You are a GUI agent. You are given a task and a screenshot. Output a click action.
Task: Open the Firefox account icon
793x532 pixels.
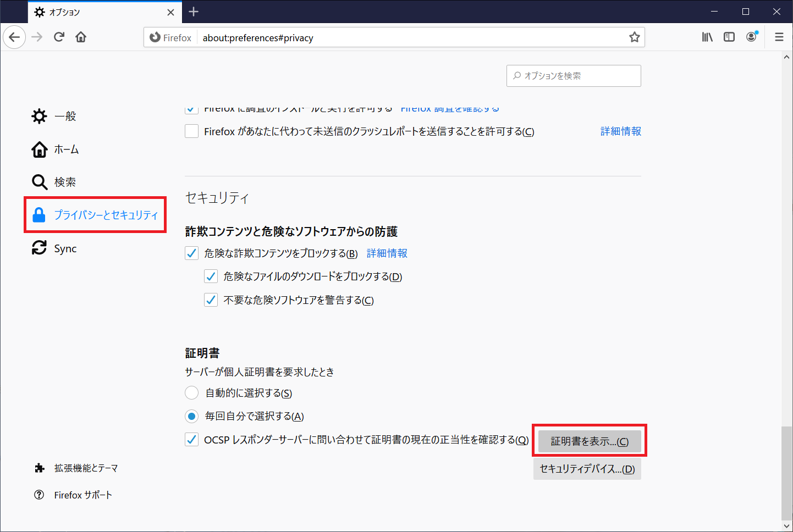751,37
